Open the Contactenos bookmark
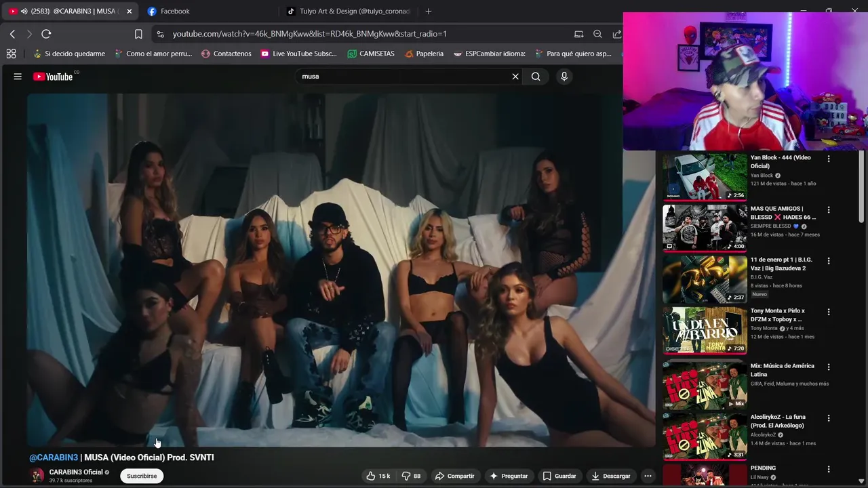Image resolution: width=868 pixels, height=488 pixels. [226, 54]
